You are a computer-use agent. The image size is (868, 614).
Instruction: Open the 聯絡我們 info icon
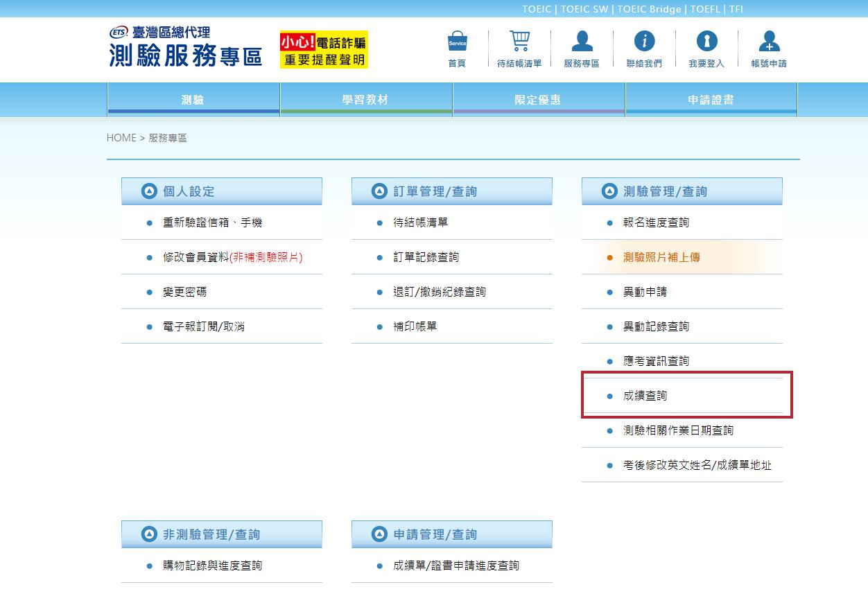pos(644,41)
